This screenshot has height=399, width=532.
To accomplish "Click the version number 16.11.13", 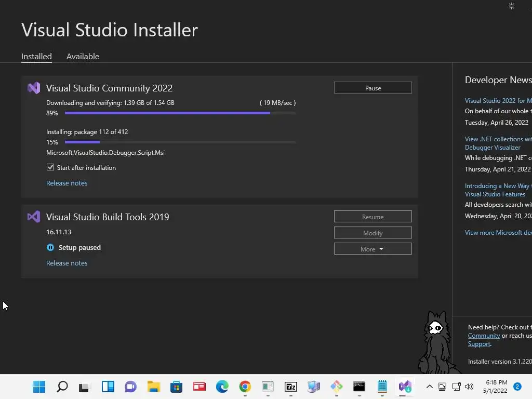I will tap(59, 232).
